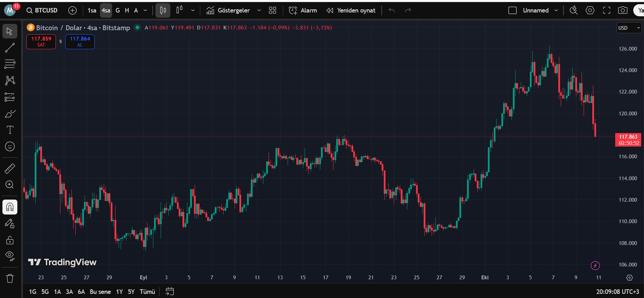Expand the timeframe interval chevron
644x298 pixels.
[145, 10]
